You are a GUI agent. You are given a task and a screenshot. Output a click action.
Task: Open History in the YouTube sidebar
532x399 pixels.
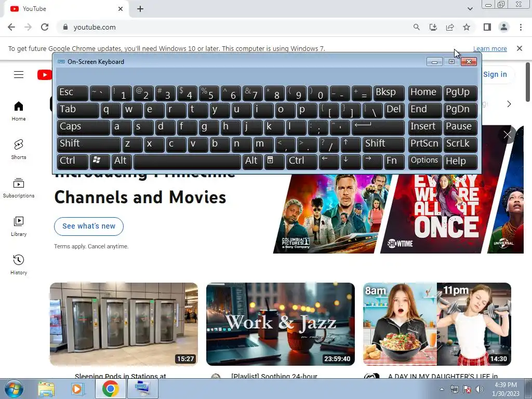tap(19, 264)
